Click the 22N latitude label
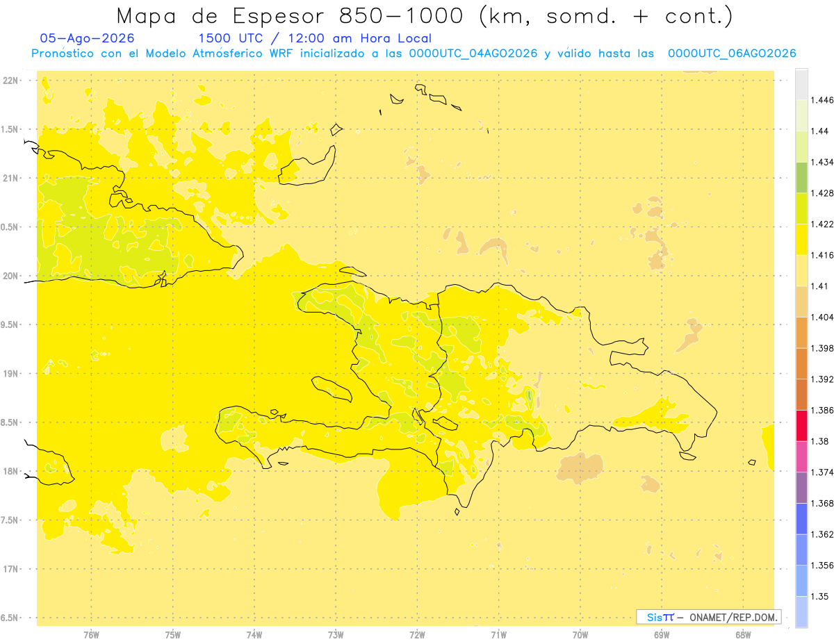834x644 pixels. click(x=10, y=81)
